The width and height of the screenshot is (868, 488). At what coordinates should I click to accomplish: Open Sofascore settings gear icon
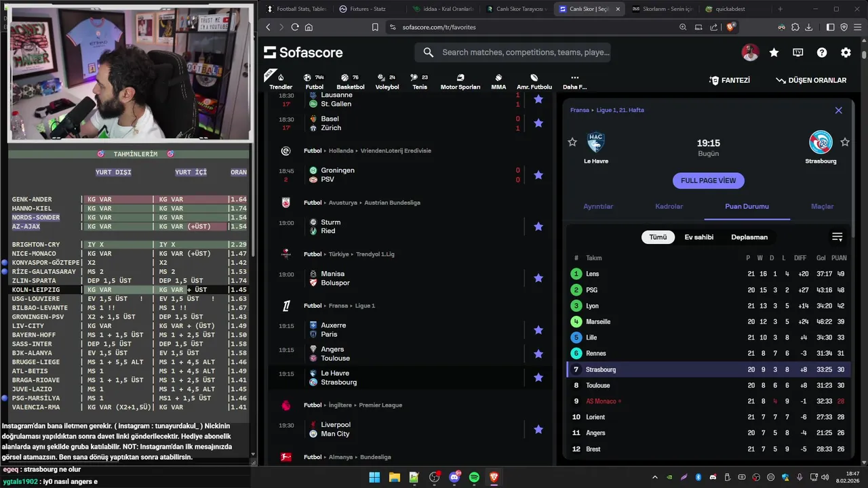click(x=846, y=52)
